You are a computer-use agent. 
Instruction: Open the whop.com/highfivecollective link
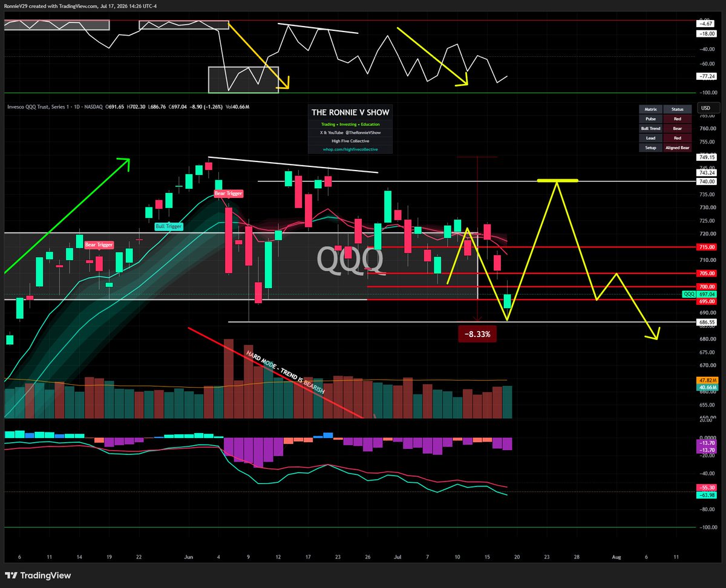(x=350, y=149)
